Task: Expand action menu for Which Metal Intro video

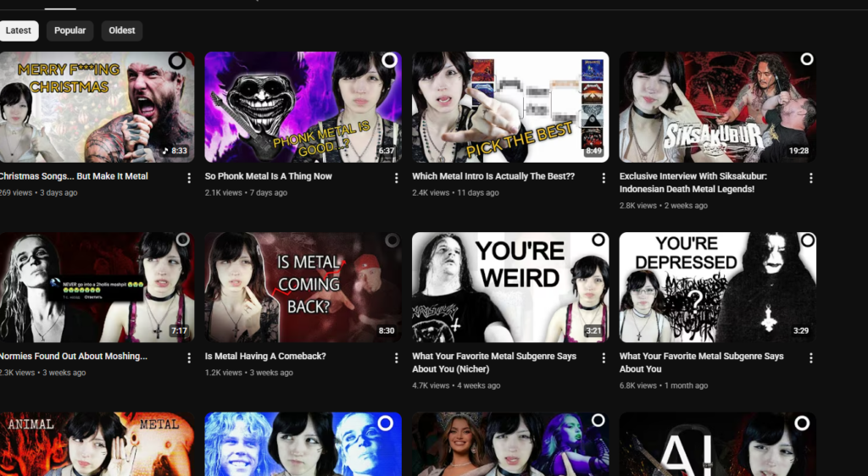Action: [x=604, y=178]
